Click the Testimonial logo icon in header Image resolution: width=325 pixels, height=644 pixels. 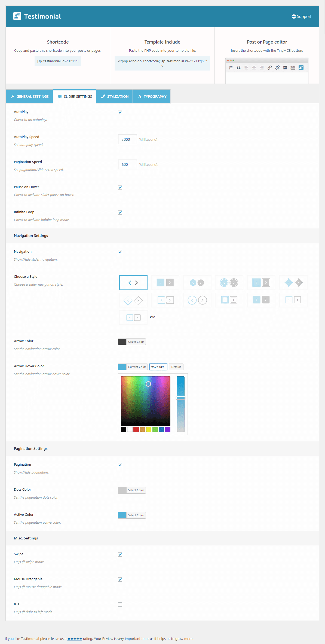17,16
